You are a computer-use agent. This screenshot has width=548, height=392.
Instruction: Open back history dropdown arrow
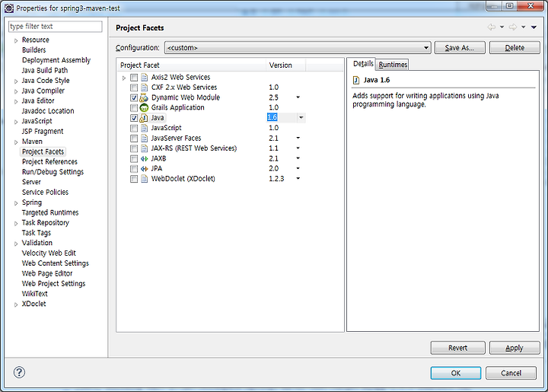502,27
